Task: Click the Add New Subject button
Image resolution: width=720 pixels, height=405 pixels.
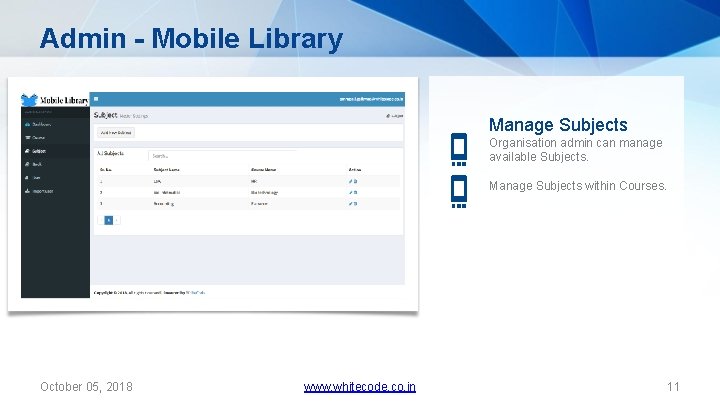Action: pos(116,133)
